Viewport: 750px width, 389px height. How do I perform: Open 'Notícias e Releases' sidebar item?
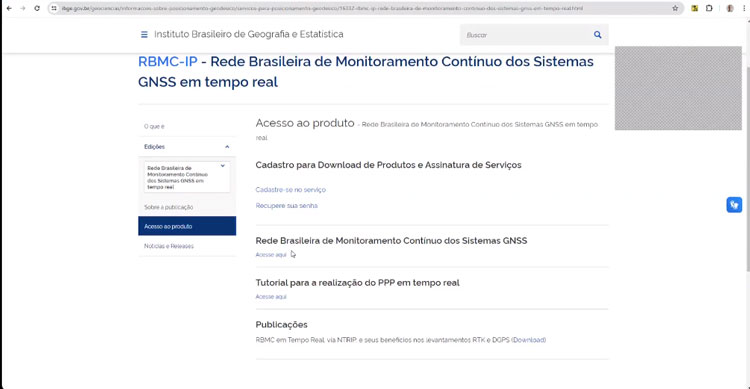(169, 246)
